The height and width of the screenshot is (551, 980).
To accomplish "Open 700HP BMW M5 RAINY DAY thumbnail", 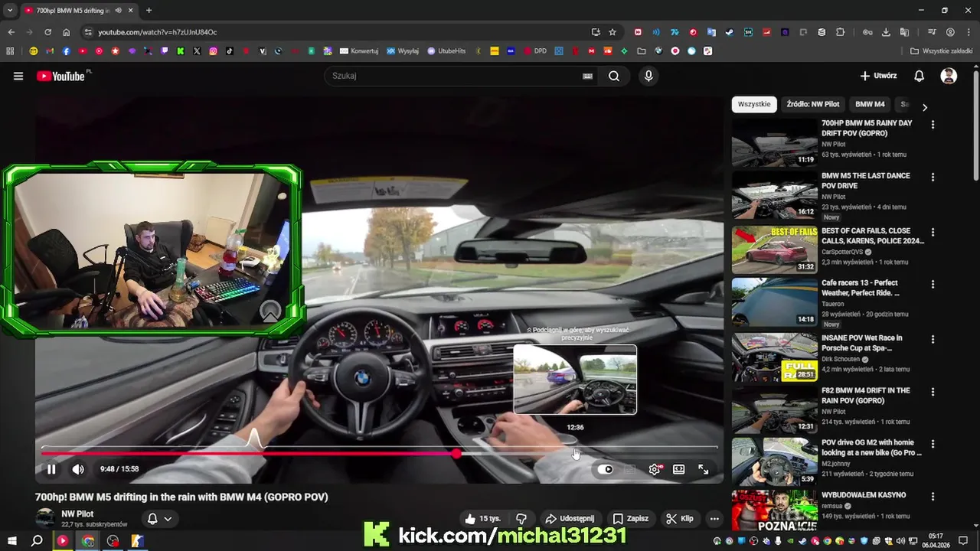I will [774, 142].
